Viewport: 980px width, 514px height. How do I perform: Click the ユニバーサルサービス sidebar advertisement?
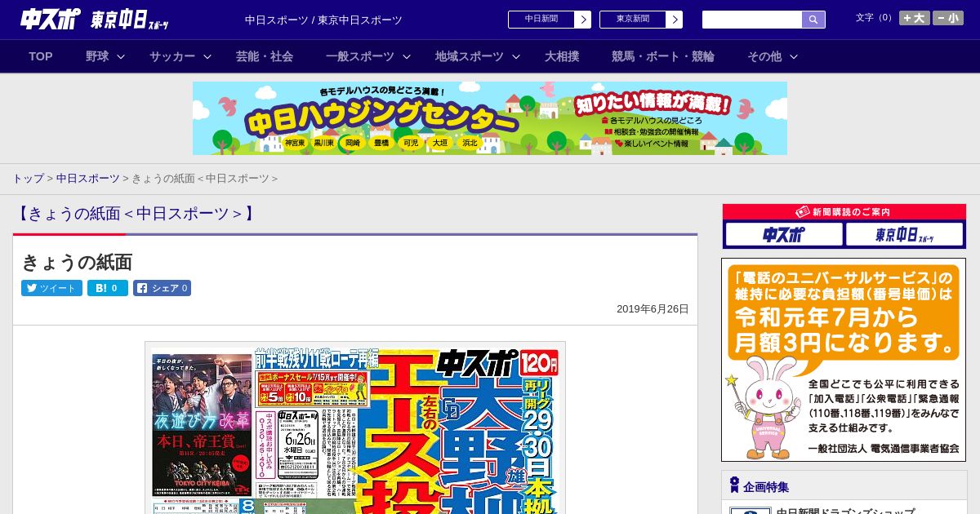(x=844, y=360)
